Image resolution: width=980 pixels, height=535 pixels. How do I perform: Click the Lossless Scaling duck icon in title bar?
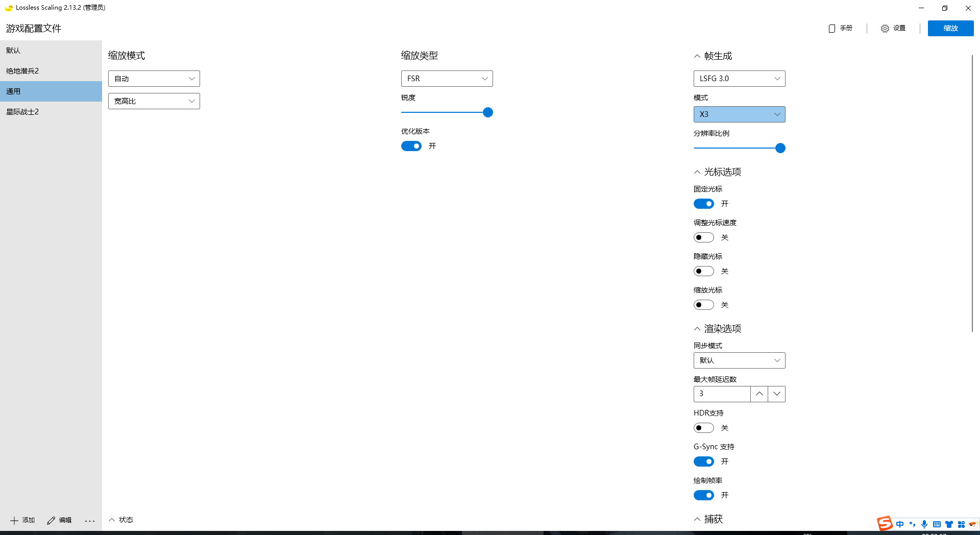(9, 8)
